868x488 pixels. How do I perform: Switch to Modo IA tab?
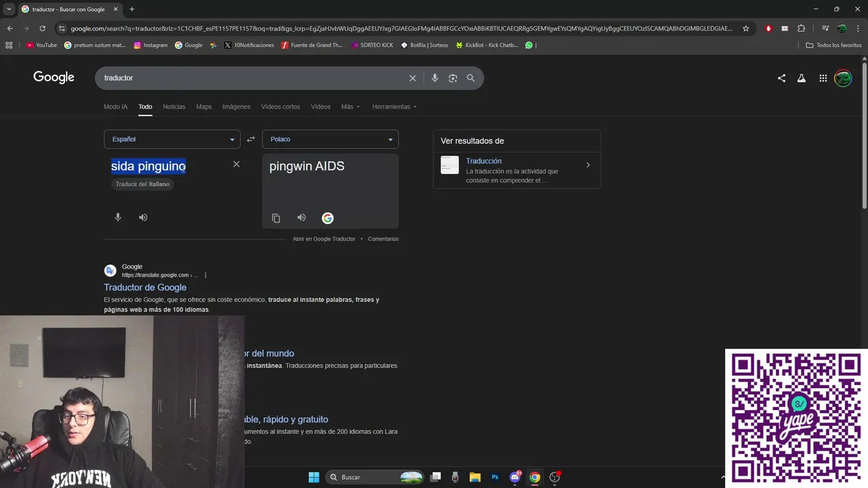click(115, 106)
